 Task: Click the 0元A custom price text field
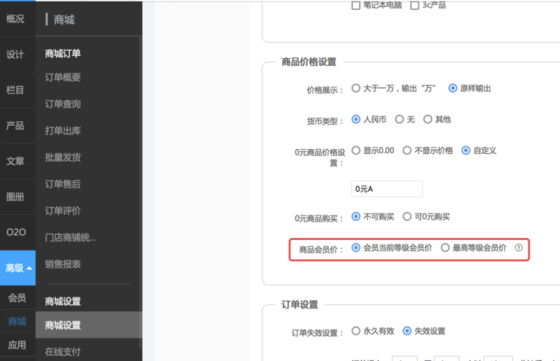tap(387, 189)
